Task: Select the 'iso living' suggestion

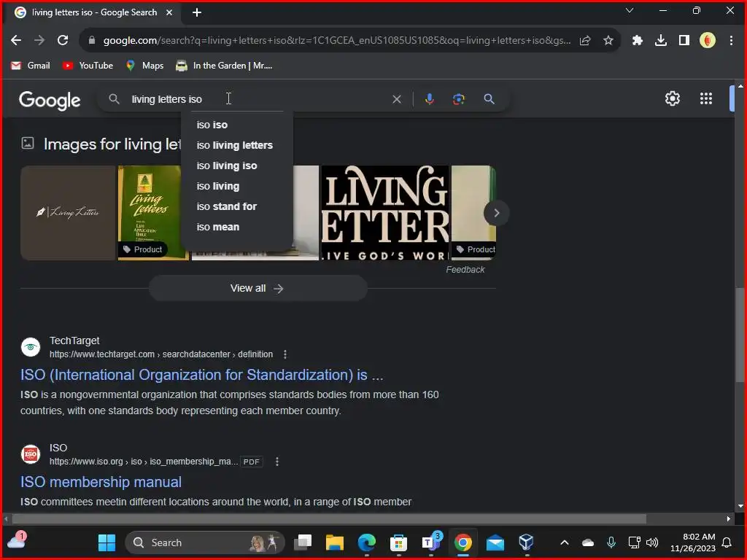Action: (237, 186)
